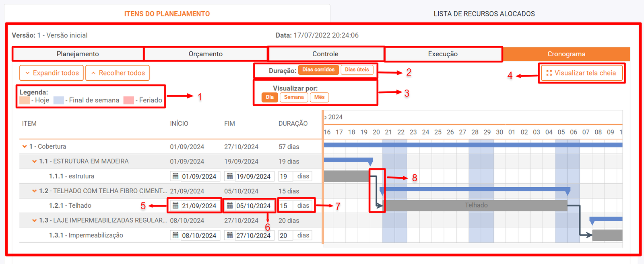Switch duration to Dias úteis

tap(357, 70)
